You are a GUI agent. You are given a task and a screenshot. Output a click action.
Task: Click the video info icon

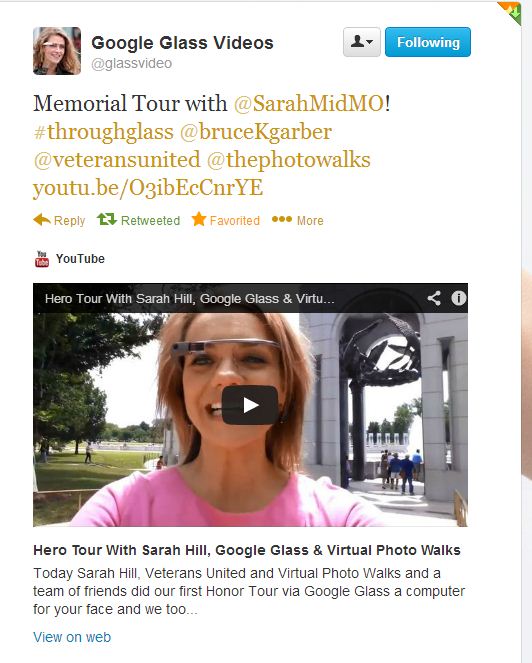click(x=458, y=298)
